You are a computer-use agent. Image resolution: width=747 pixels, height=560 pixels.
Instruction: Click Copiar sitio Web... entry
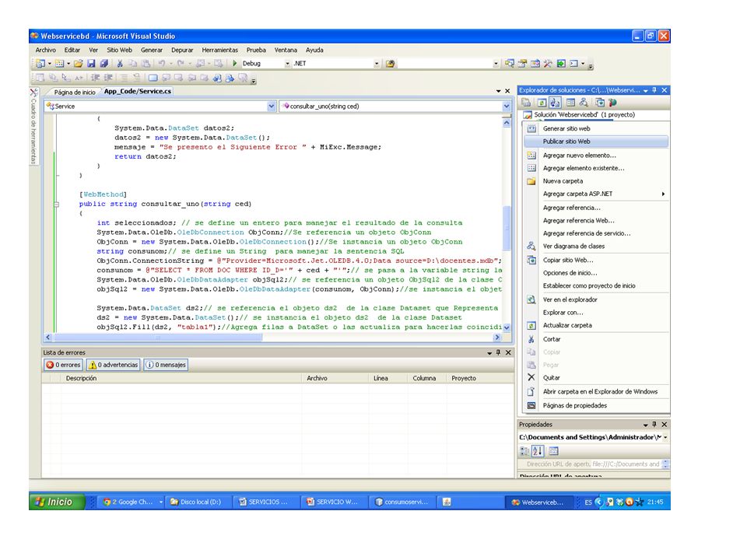tap(596, 260)
